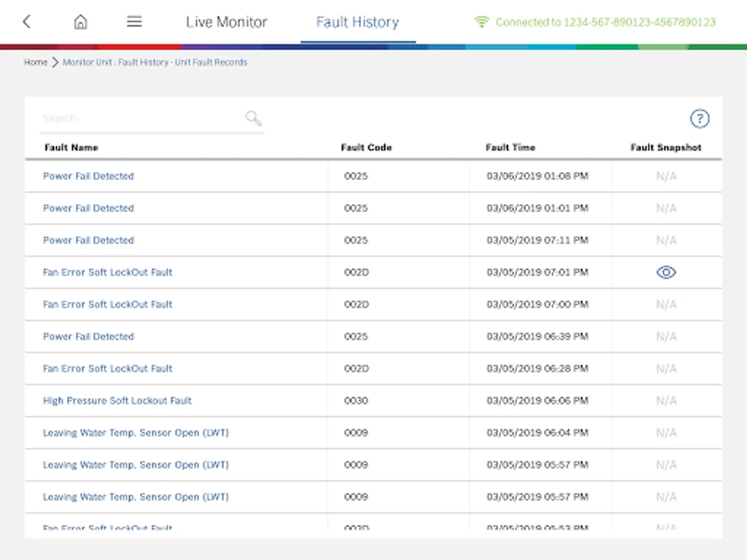The height and width of the screenshot is (560, 747).
Task: Switch to the Live Monitor tab
Action: [x=227, y=22]
